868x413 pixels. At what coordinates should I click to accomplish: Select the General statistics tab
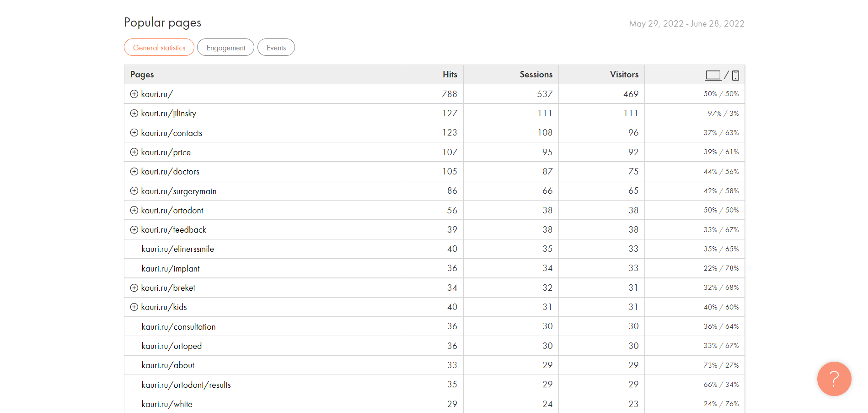click(x=159, y=48)
